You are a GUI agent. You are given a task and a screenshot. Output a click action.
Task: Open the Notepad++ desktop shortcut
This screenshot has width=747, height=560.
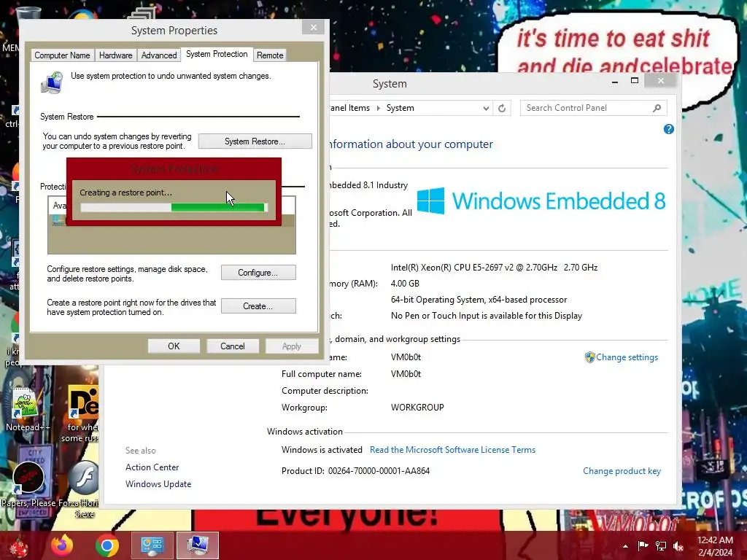[27, 409]
